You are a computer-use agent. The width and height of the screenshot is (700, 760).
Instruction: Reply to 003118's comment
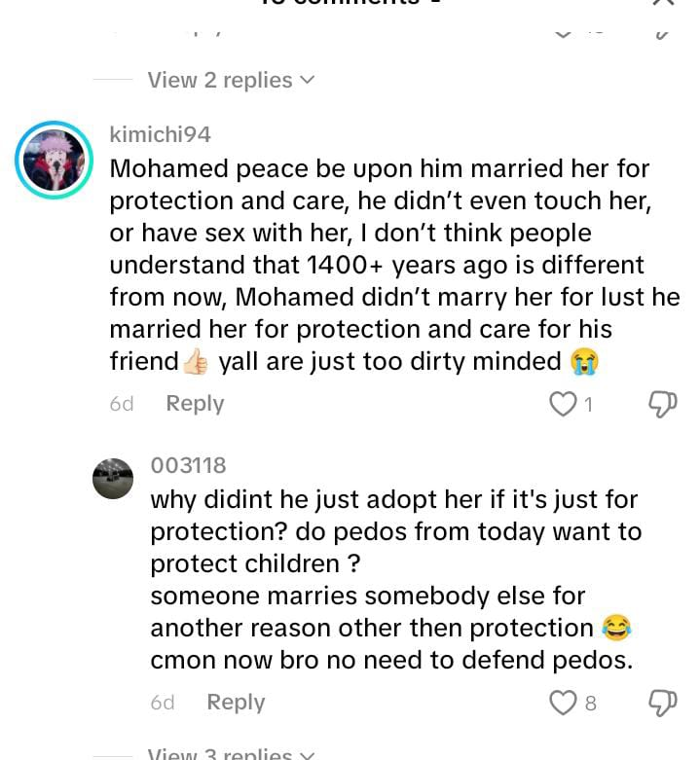[236, 703]
